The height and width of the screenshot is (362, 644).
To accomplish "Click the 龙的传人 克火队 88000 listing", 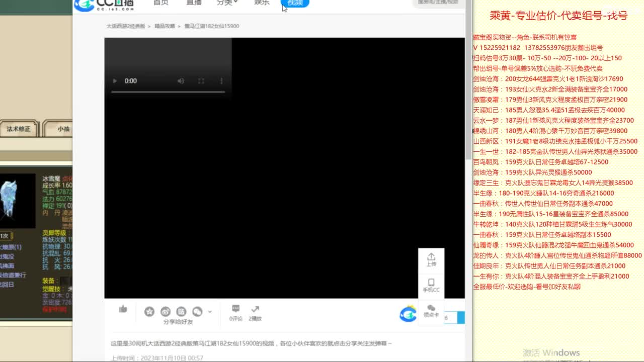I will tap(557, 255).
